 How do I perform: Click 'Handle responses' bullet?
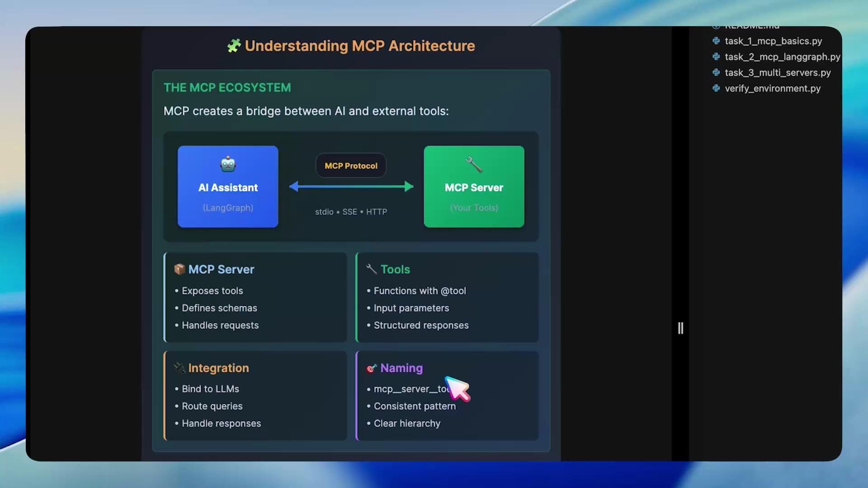(x=221, y=423)
